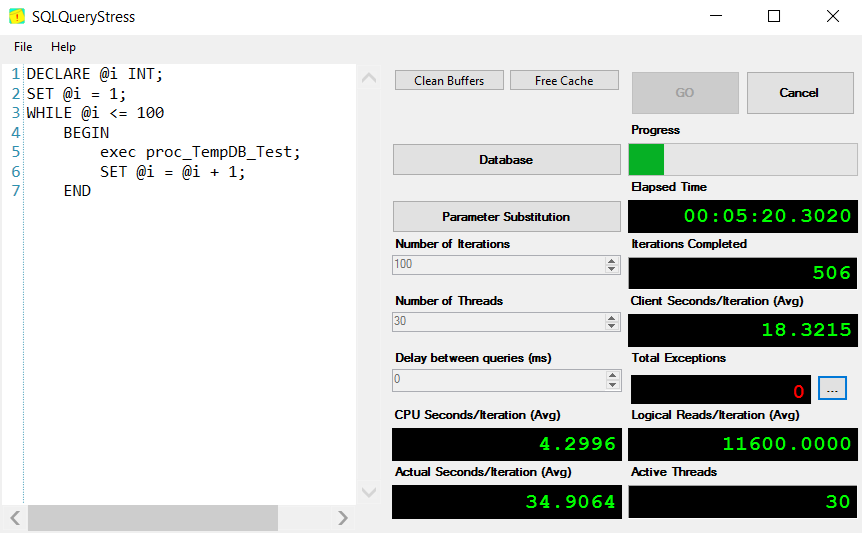Viewport: 862px width, 533px height.
Task: Open the Help menu
Action: (63, 47)
